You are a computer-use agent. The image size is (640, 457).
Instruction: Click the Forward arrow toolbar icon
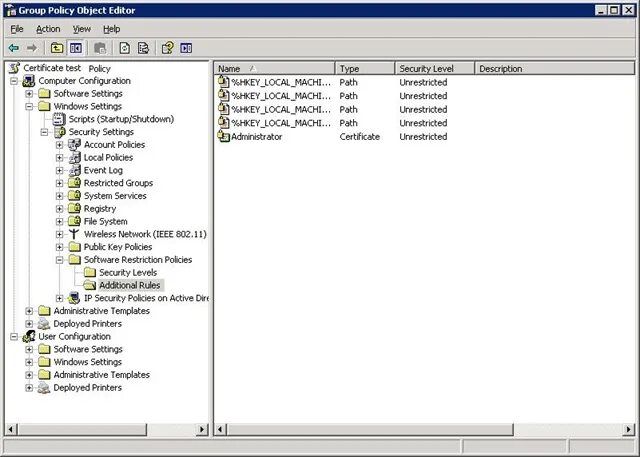[x=32, y=48]
